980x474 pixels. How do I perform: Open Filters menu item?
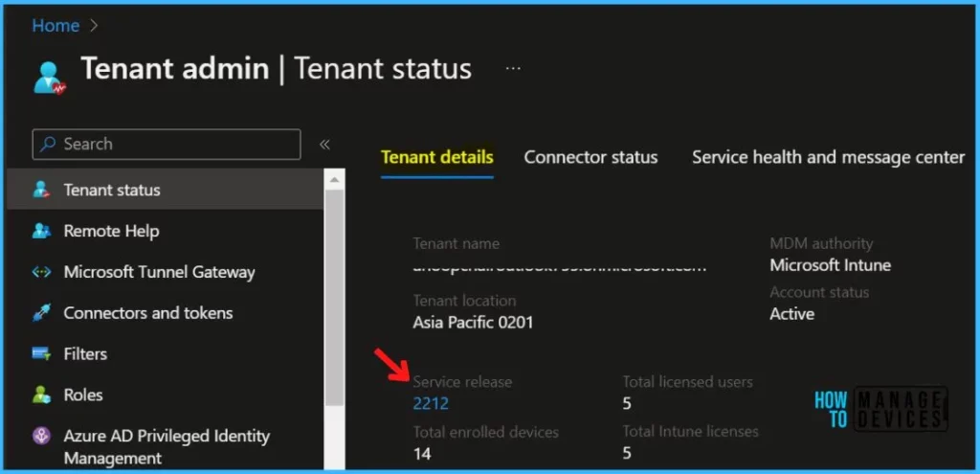tap(166, 354)
